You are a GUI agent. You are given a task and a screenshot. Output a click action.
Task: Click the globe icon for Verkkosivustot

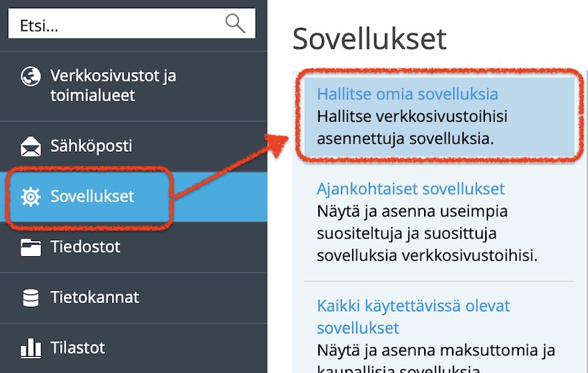click(x=31, y=76)
